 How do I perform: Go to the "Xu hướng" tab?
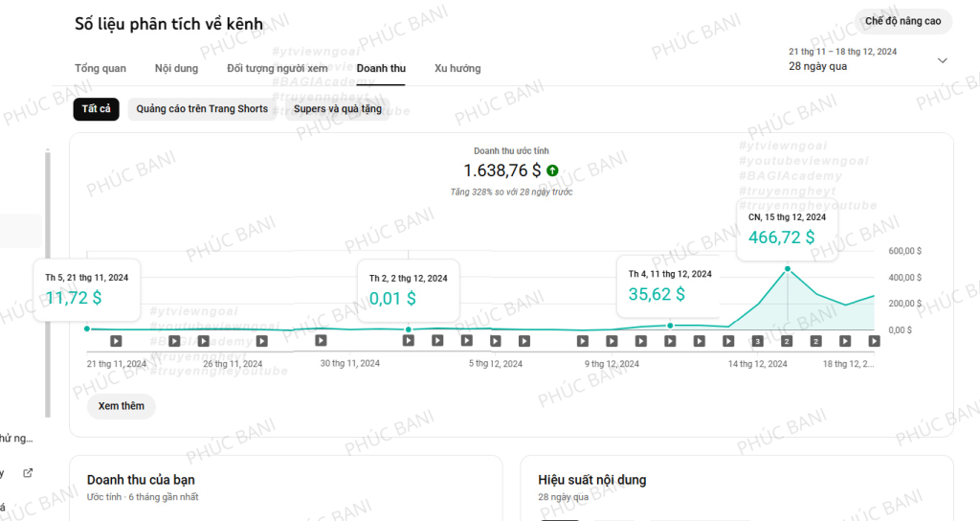[457, 69]
